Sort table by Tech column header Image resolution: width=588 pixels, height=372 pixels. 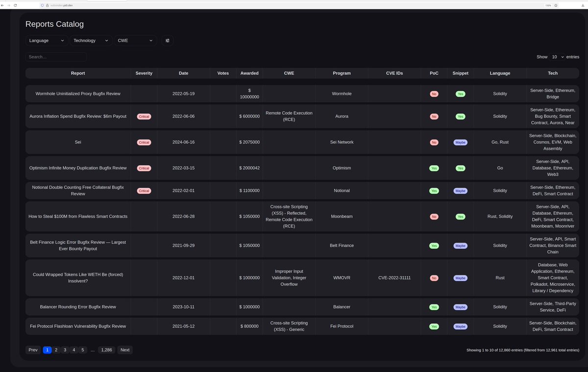pyautogui.click(x=553, y=73)
